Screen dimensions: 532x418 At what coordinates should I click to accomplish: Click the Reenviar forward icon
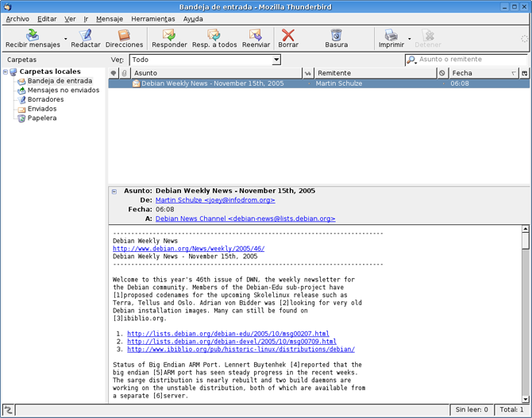[256, 35]
